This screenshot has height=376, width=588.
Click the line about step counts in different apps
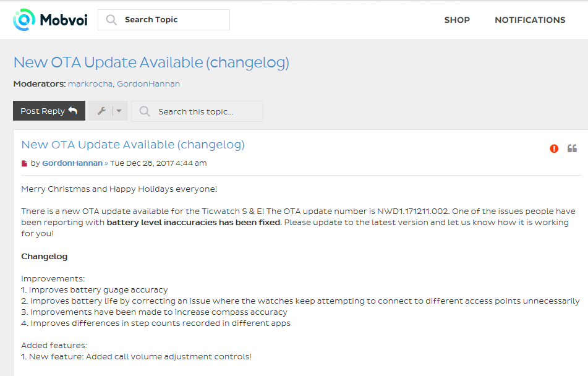tap(156, 323)
